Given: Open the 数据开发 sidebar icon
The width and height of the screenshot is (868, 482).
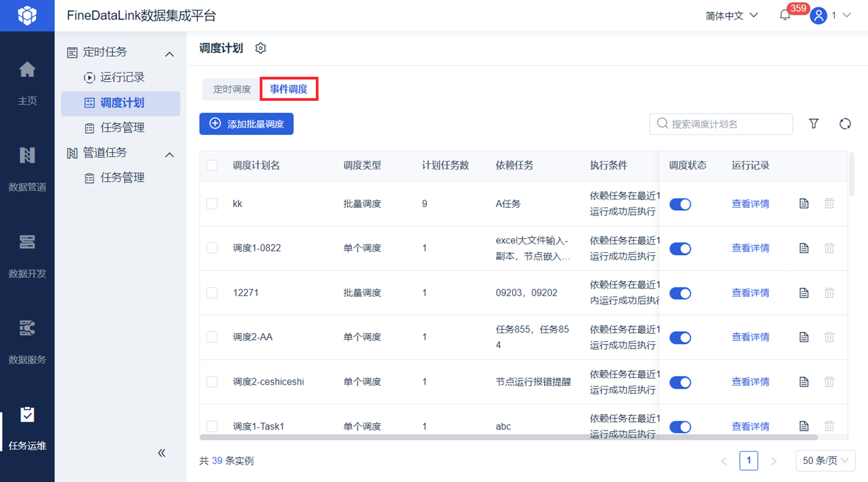Looking at the screenshot, I should (27, 242).
